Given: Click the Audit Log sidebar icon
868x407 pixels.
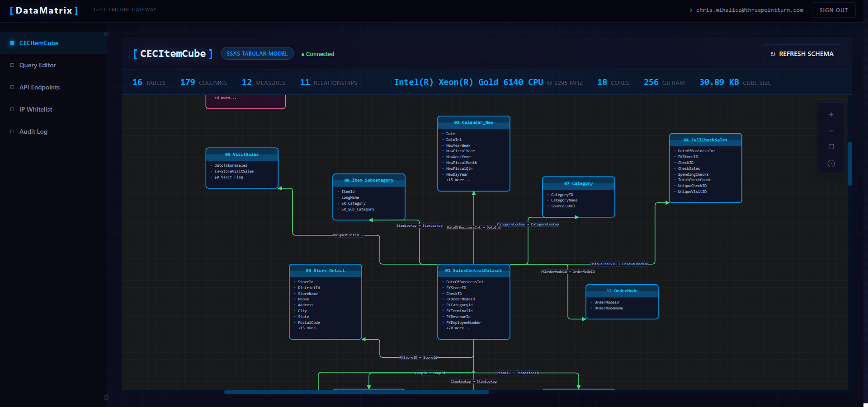Looking at the screenshot, I should tap(12, 131).
